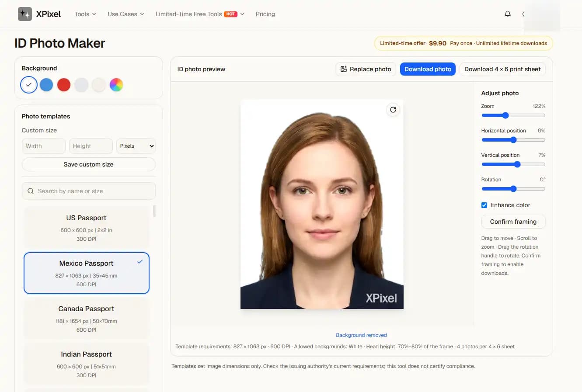
Task: Select the Mexico Passport template
Action: click(x=87, y=273)
